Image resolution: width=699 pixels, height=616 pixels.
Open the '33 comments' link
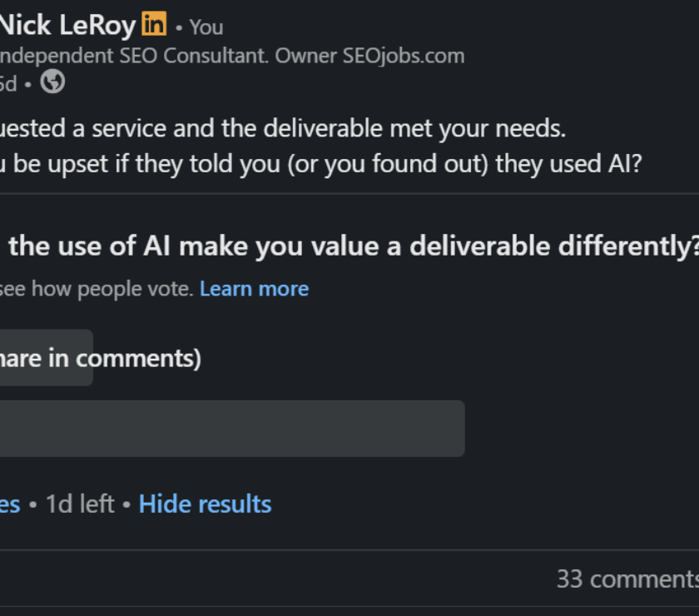point(627,579)
